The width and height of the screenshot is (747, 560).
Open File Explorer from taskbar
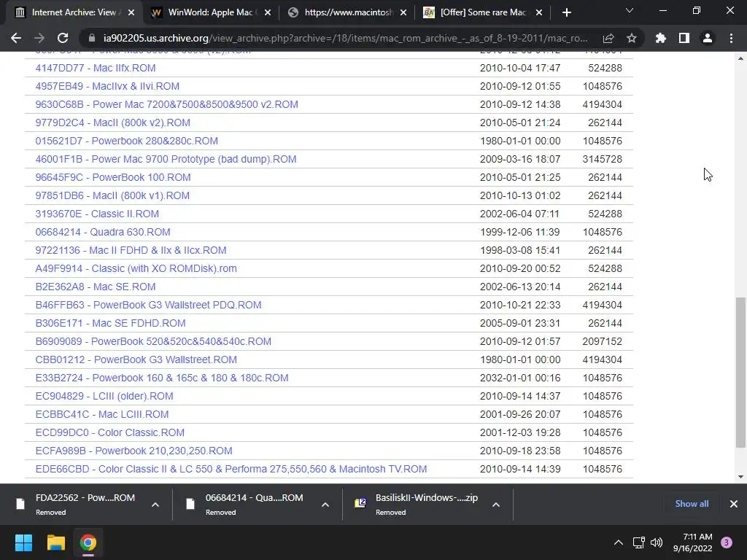pos(55,542)
